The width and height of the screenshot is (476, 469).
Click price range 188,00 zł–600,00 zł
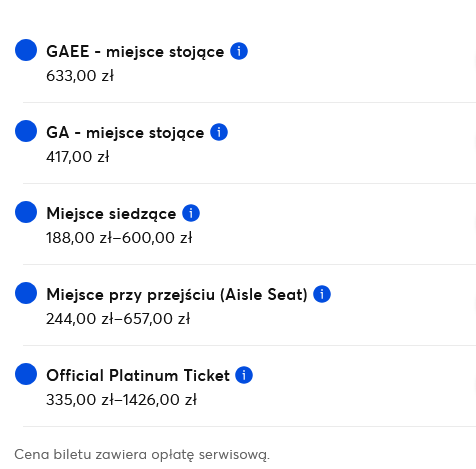pyautogui.click(x=119, y=238)
